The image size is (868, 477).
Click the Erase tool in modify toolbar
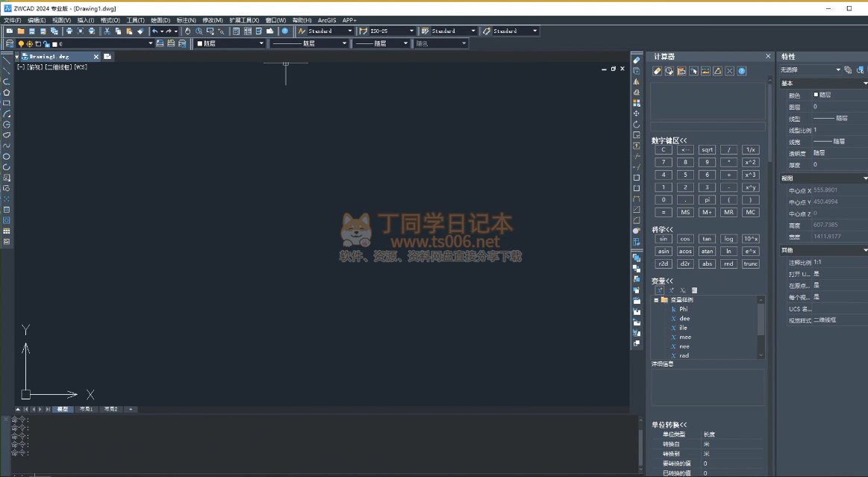point(637,60)
